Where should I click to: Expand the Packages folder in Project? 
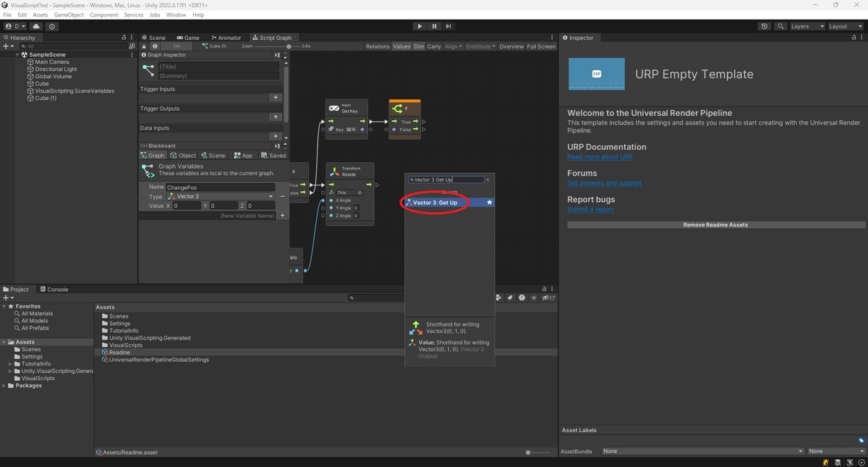[x=4, y=385]
